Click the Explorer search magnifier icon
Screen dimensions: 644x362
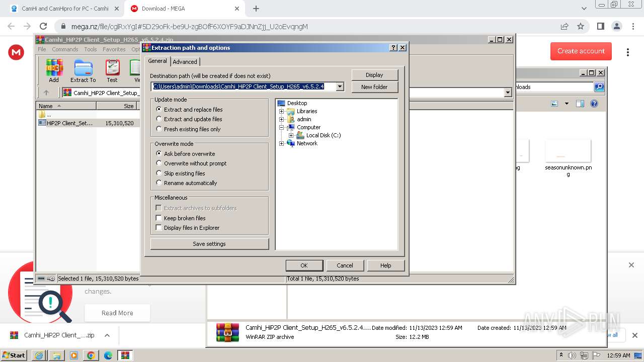[x=599, y=87]
